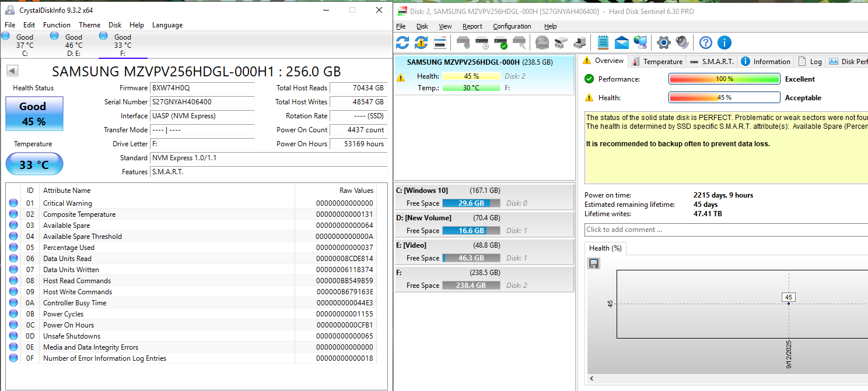Click the Good 45 % health status button
Viewport: 868px width, 391px height.
click(34, 114)
